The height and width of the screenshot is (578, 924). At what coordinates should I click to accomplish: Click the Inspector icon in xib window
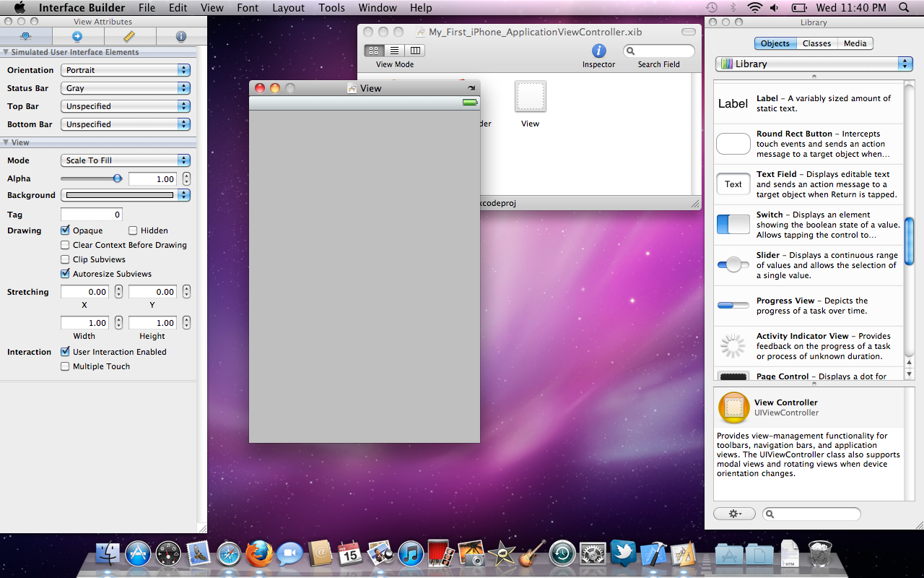tap(598, 51)
